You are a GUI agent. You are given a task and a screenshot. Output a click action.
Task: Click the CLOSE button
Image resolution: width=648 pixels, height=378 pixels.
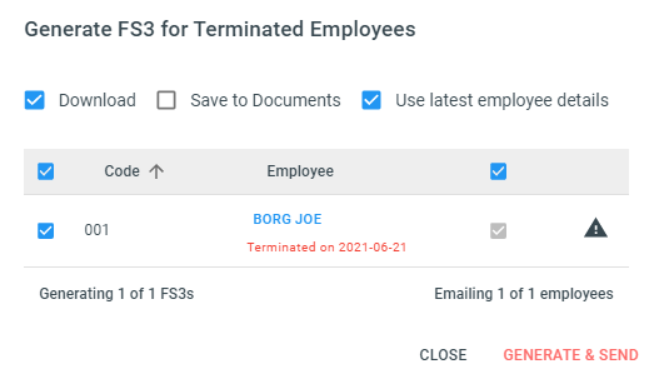tap(443, 355)
